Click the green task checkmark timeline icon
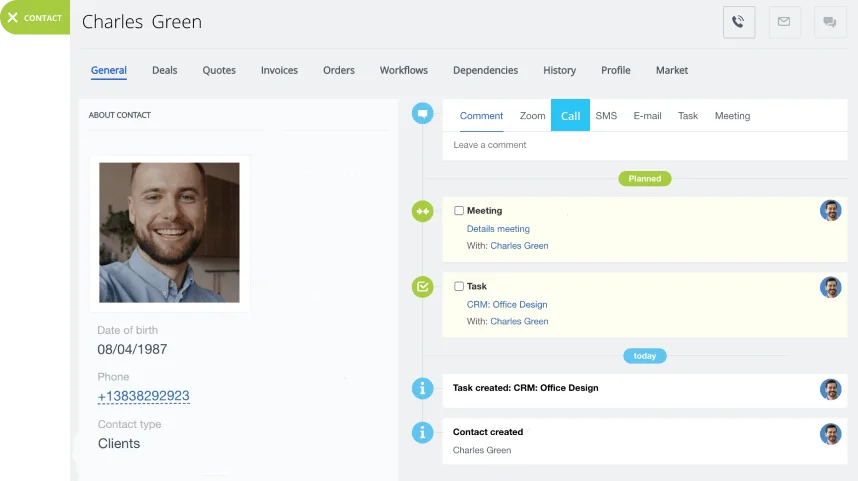 pyautogui.click(x=423, y=287)
